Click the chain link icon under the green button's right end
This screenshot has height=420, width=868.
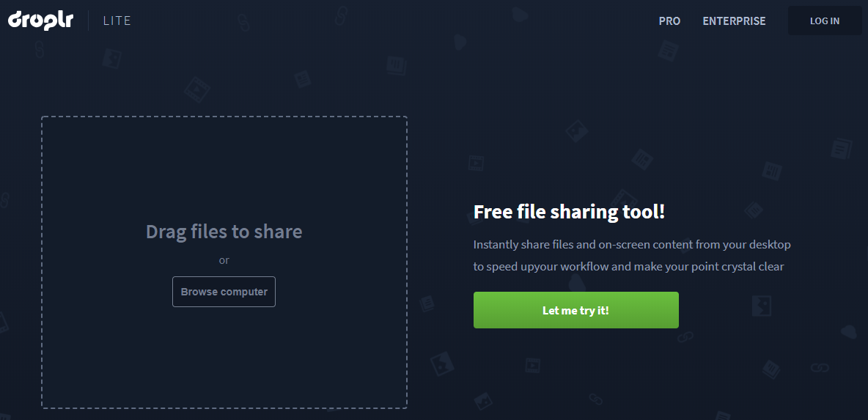point(685,336)
